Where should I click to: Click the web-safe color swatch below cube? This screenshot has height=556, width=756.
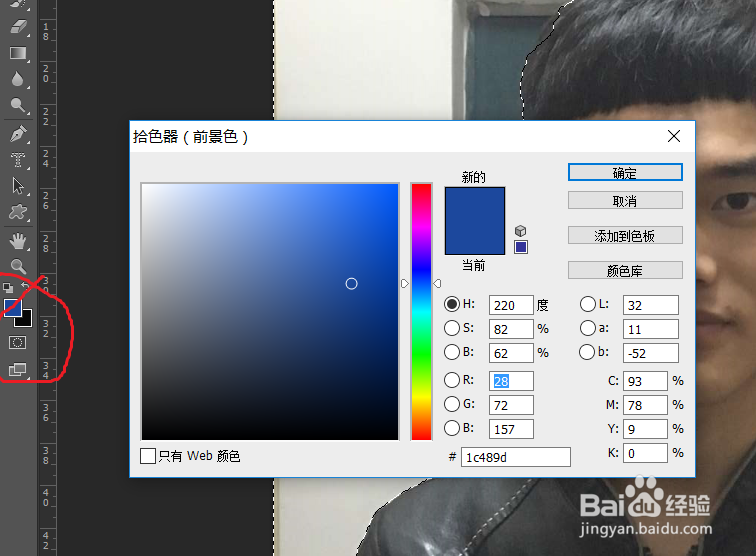(x=521, y=247)
